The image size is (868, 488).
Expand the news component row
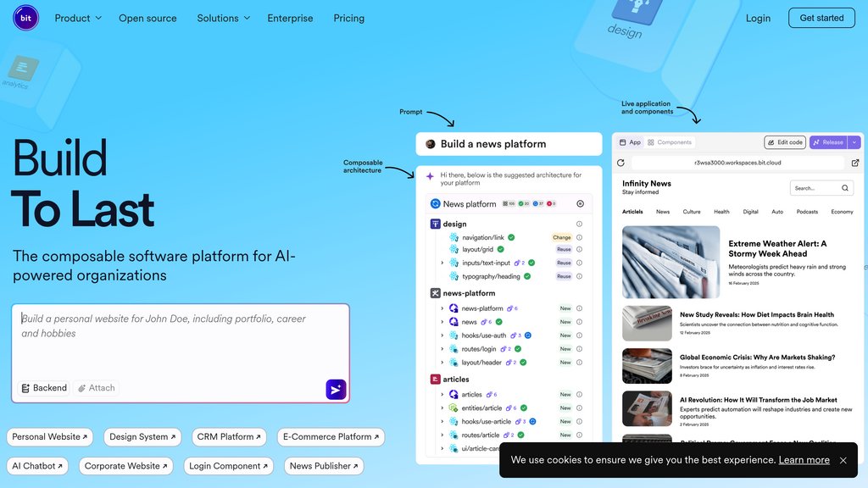(442, 321)
